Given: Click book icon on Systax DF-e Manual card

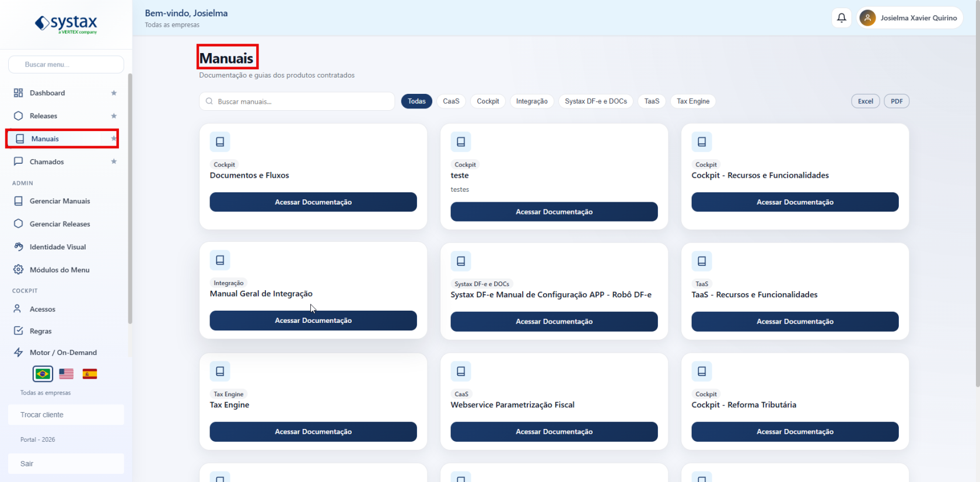Looking at the screenshot, I should [x=461, y=261].
